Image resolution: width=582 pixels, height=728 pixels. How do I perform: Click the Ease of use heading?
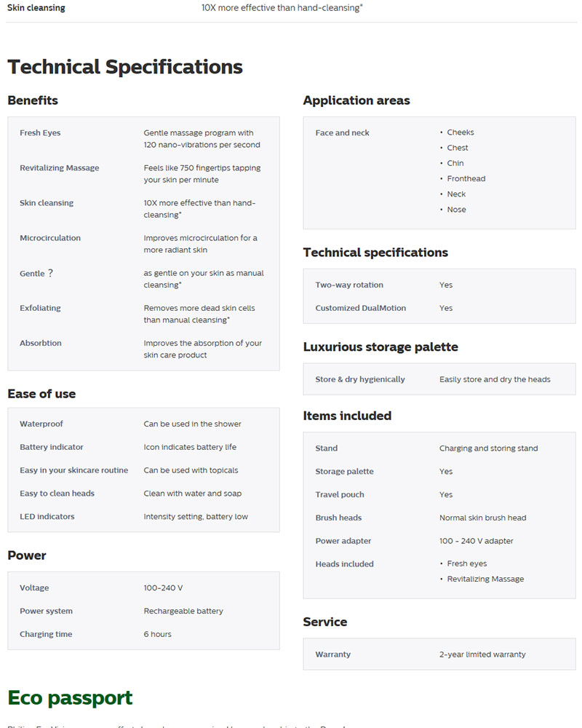coord(41,394)
